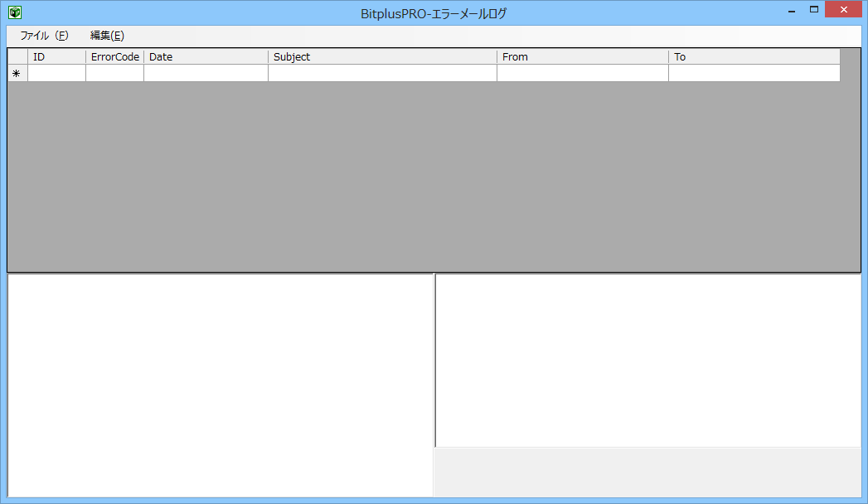Open the 編集(E) menu
Image resolution: width=868 pixels, height=504 pixels.
click(107, 36)
